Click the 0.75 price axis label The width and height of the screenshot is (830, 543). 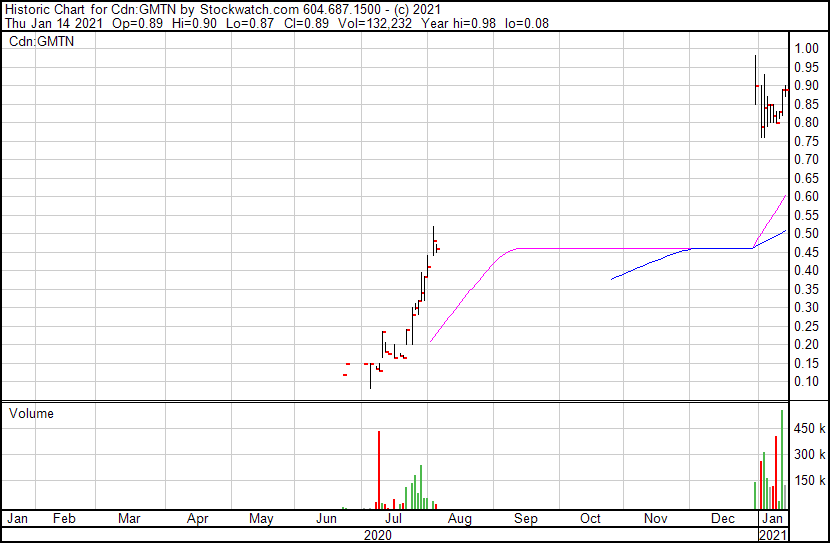[x=806, y=141]
